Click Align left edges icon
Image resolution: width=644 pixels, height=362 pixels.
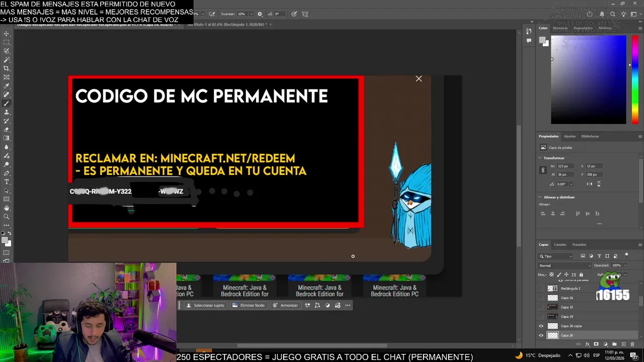(x=543, y=213)
